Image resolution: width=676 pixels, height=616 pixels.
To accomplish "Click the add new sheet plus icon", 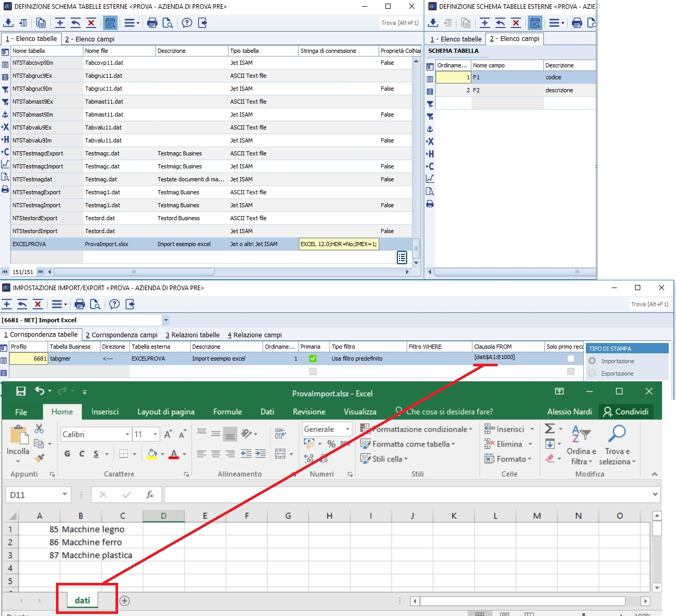I will 124,600.
